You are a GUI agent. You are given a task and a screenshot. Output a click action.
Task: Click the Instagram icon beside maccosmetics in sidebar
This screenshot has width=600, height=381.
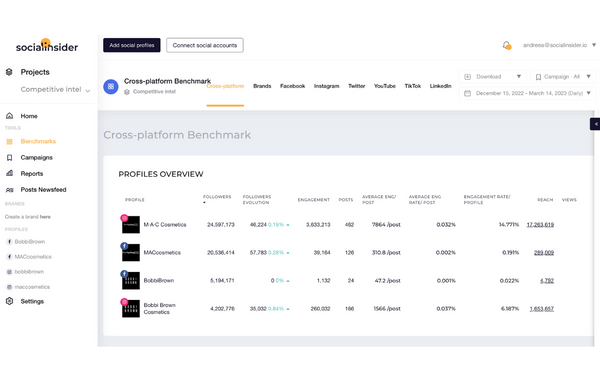(x=9, y=287)
